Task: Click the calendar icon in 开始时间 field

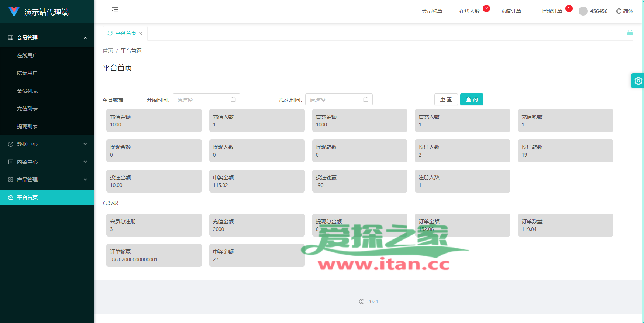Action: (x=233, y=99)
